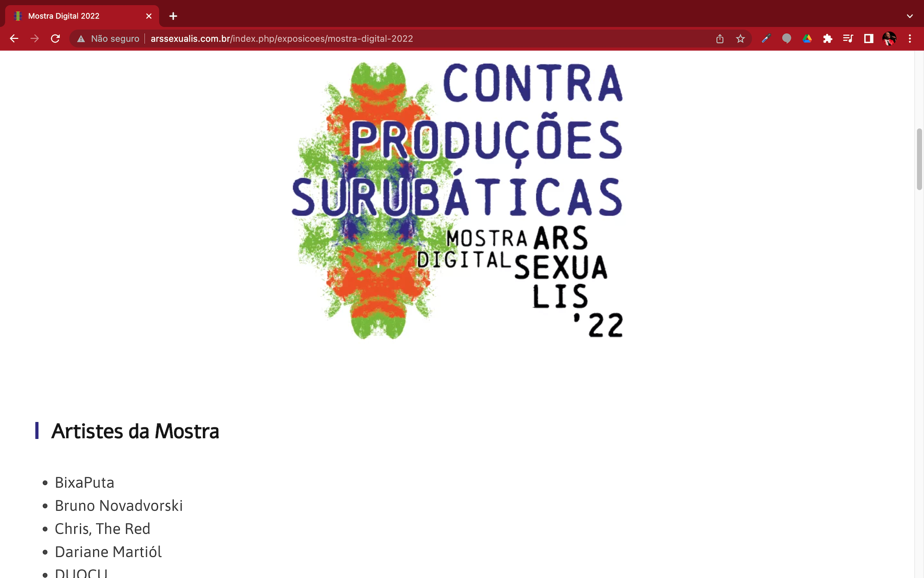Click the page vertical scrollbar thumb
This screenshot has width=924, height=578.
pyautogui.click(x=919, y=160)
